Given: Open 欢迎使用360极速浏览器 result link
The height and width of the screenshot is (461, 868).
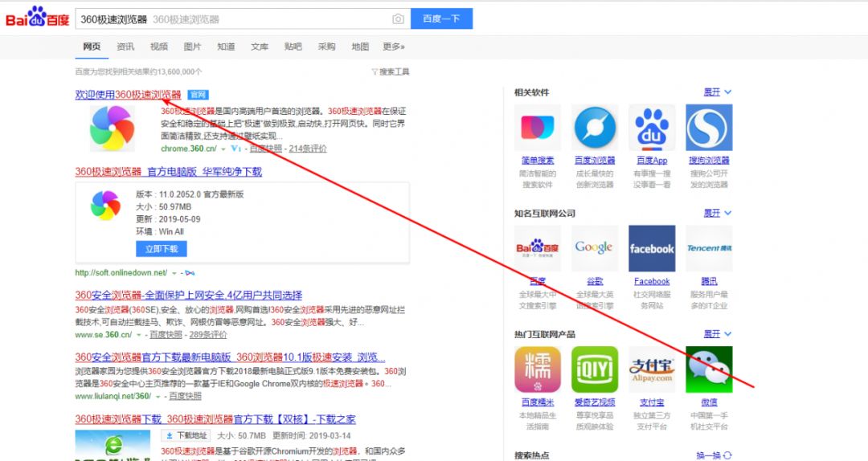Looking at the screenshot, I should pyautogui.click(x=129, y=95).
